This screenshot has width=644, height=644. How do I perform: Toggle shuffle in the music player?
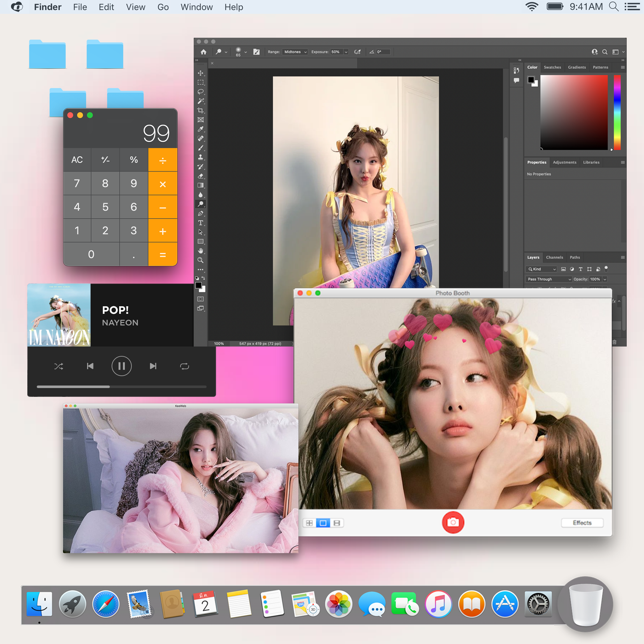pyautogui.click(x=59, y=366)
